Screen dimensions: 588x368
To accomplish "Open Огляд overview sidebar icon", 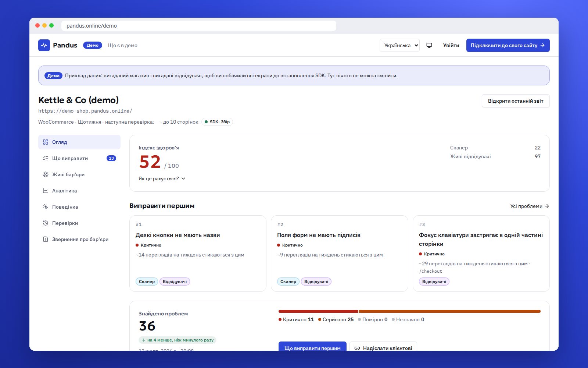I will (46, 142).
